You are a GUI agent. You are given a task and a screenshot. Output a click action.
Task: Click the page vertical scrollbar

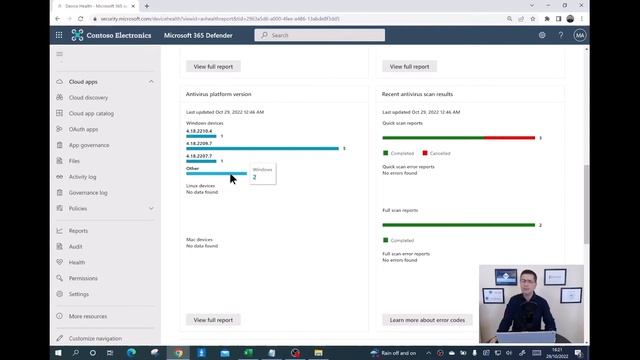[587, 204]
